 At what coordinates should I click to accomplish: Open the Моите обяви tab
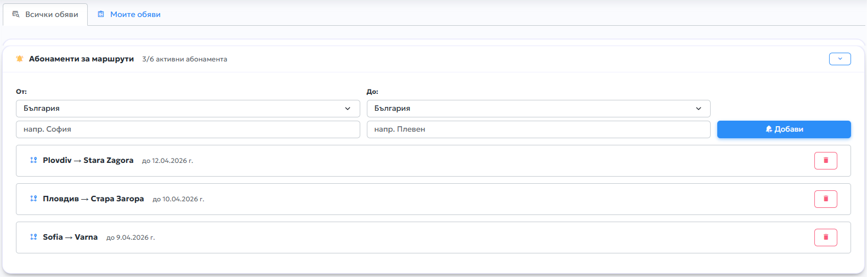[129, 14]
